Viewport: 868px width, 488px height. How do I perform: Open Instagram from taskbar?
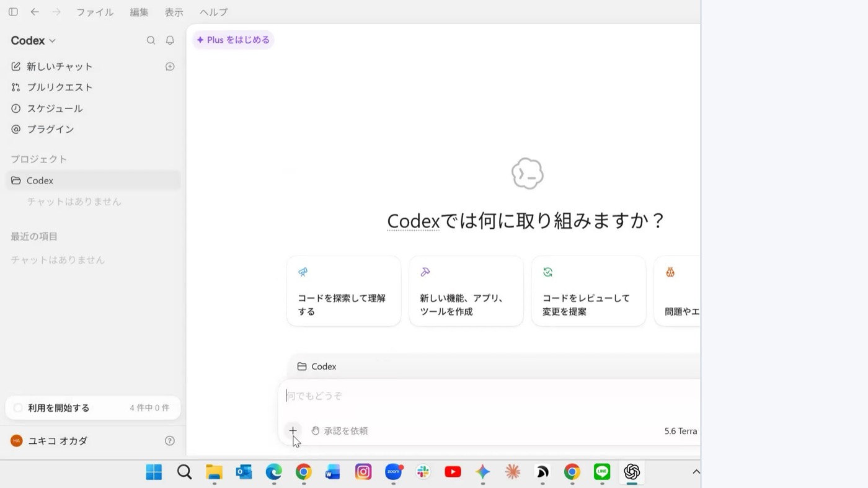[x=363, y=472]
